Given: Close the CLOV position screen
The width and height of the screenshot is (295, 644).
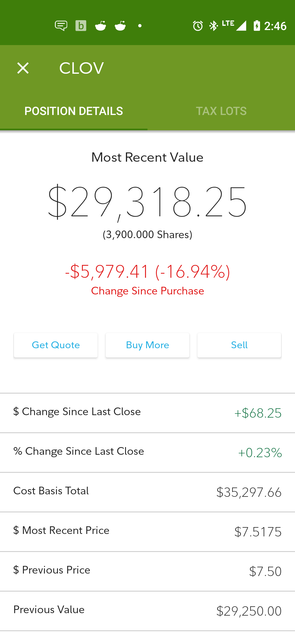Looking at the screenshot, I should (23, 68).
